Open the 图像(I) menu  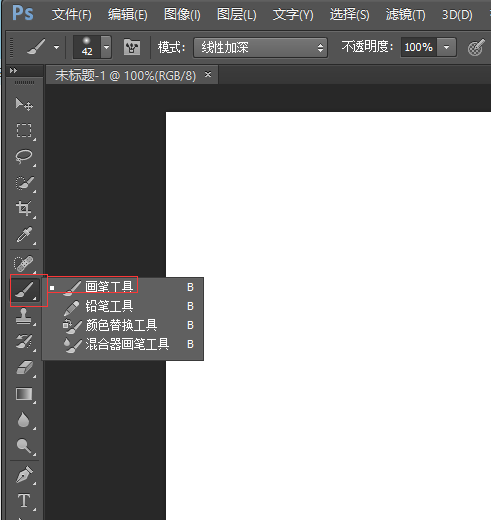point(182,15)
